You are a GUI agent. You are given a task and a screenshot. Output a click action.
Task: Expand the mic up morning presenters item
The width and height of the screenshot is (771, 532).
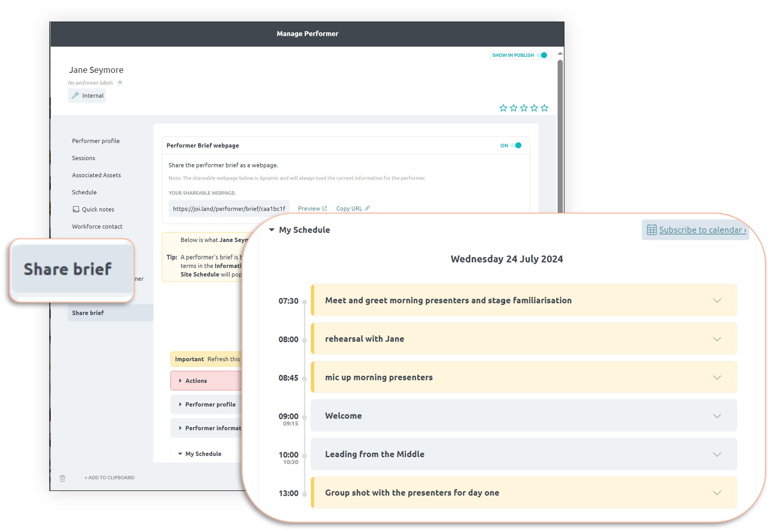pos(717,378)
